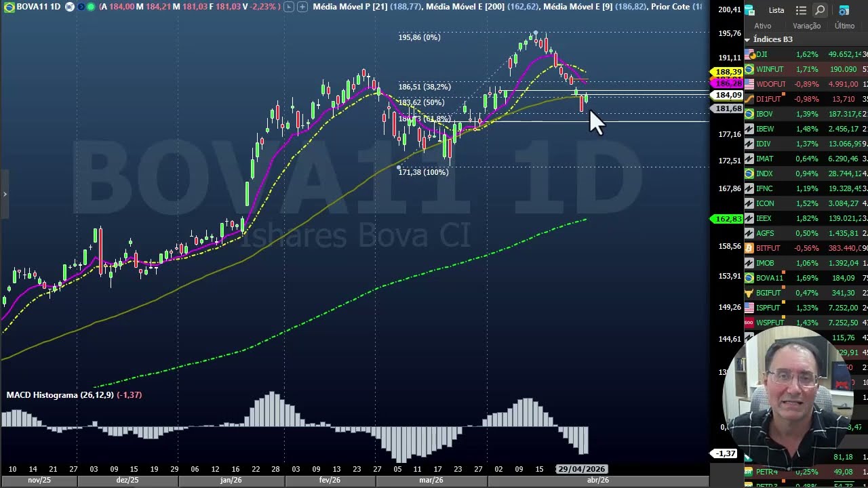Click the blue arrow icon in chart header

click(x=81, y=7)
